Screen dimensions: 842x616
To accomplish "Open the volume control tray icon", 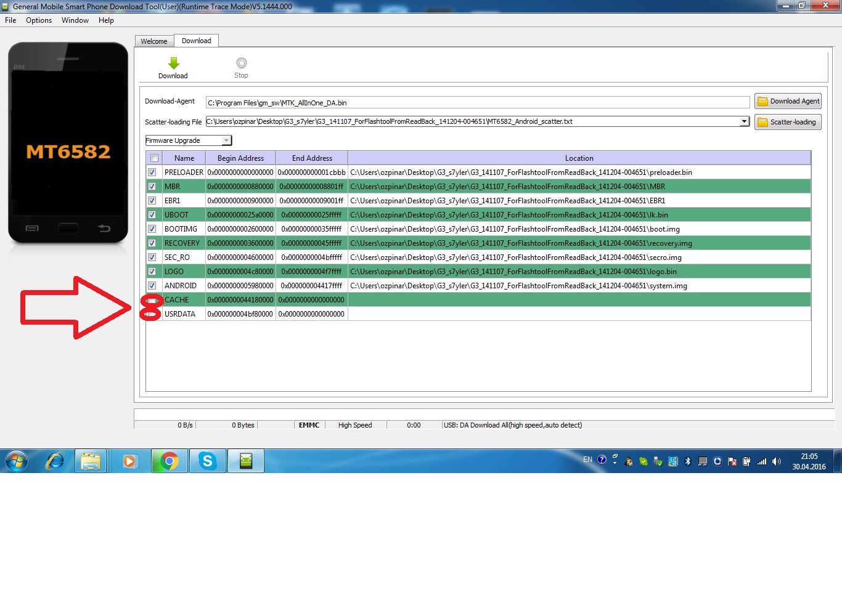I will coord(777,461).
